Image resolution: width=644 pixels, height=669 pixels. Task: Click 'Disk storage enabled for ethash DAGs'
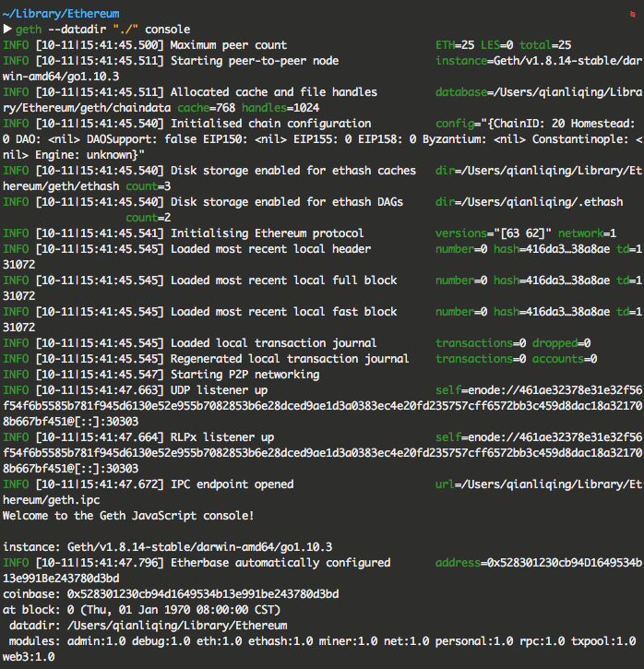[287, 202]
